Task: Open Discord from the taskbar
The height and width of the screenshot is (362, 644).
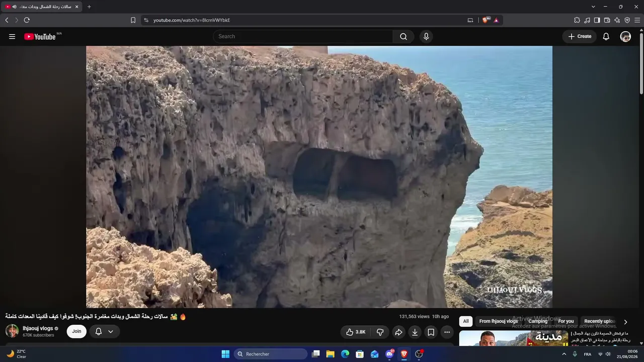Action: [389, 354]
